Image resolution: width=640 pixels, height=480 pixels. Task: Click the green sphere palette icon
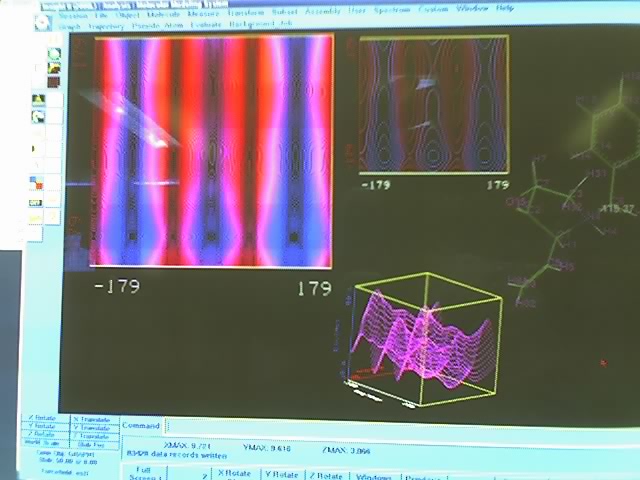coord(54,53)
